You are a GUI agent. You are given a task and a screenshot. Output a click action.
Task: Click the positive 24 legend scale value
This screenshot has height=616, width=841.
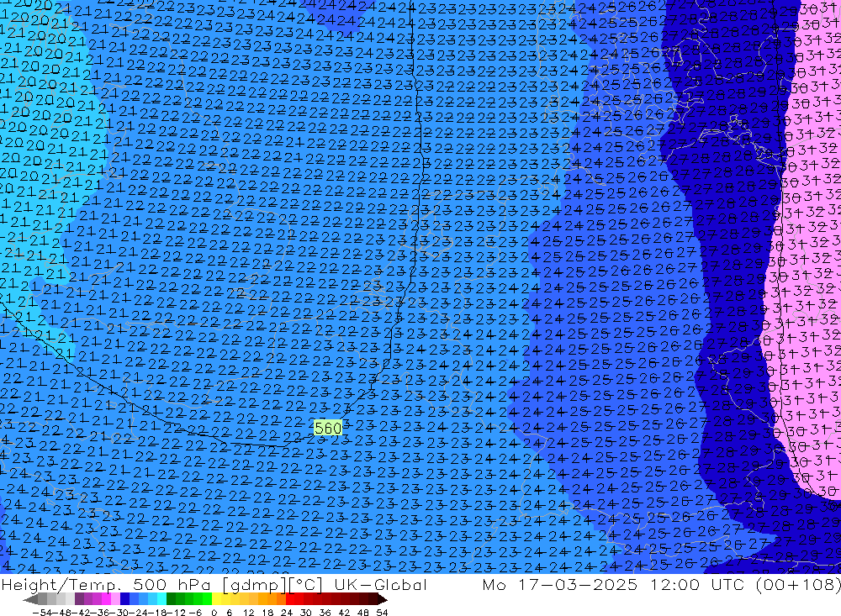point(287,613)
